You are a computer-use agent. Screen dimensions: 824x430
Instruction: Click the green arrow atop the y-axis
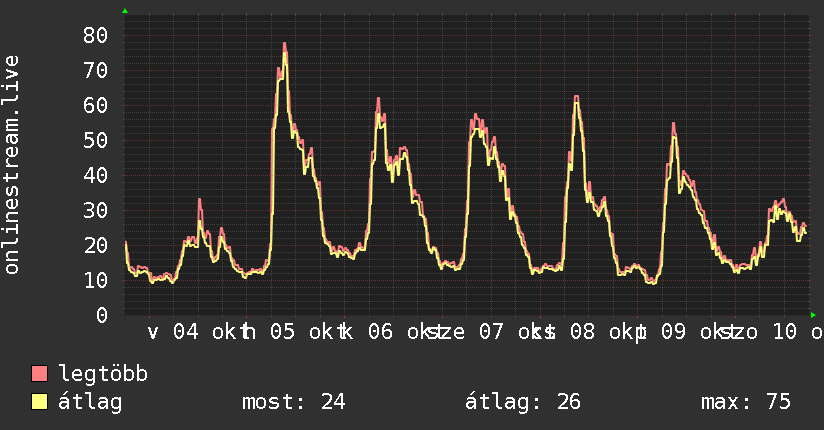[x=125, y=11]
